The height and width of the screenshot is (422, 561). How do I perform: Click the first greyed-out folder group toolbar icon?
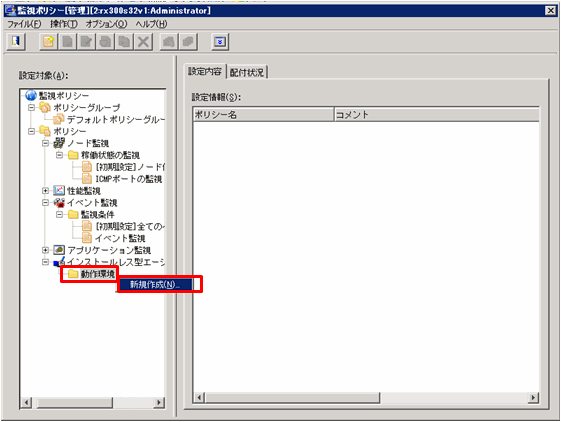[169, 42]
